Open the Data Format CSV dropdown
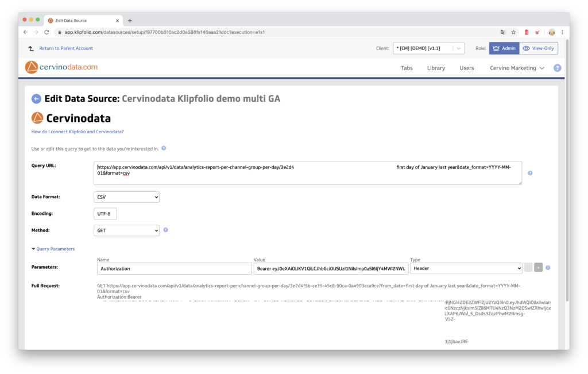Viewport: 588px width, 374px height. point(126,197)
